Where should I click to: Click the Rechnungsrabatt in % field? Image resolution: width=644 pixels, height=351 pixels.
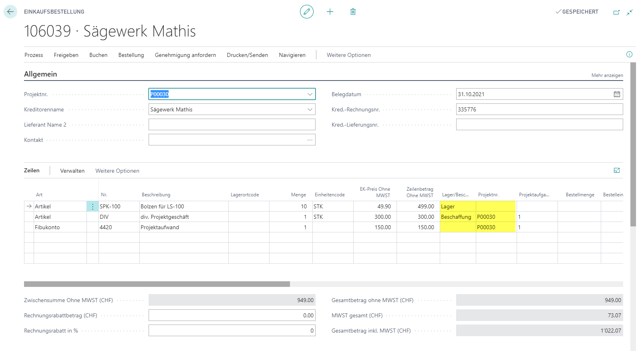click(x=232, y=331)
